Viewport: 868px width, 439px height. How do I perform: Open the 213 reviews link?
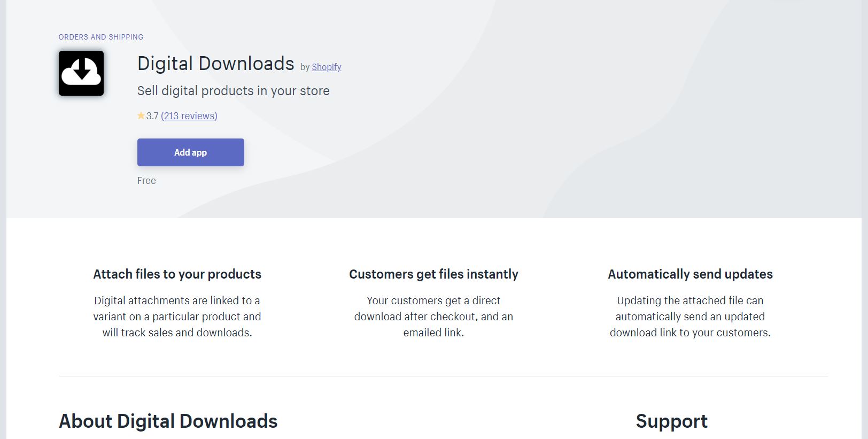click(x=189, y=115)
